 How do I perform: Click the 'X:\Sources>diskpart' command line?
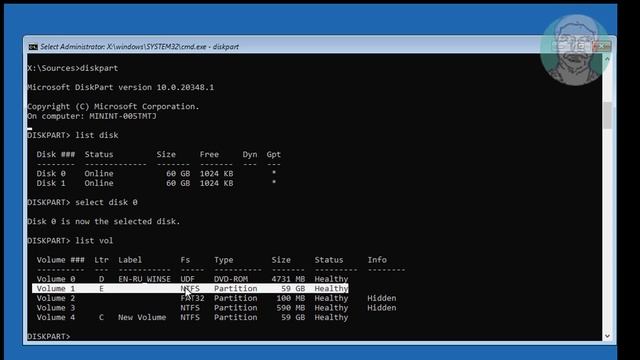tap(73, 68)
